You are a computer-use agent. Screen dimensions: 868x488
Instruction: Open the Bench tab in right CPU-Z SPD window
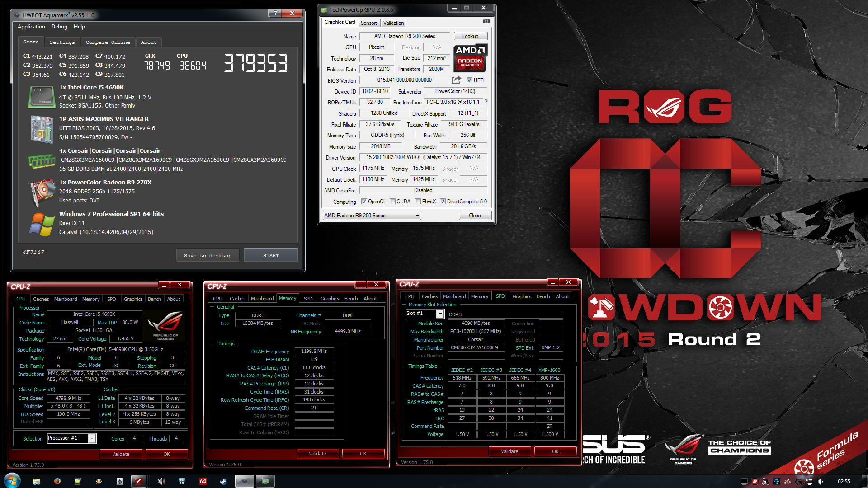[x=543, y=296]
